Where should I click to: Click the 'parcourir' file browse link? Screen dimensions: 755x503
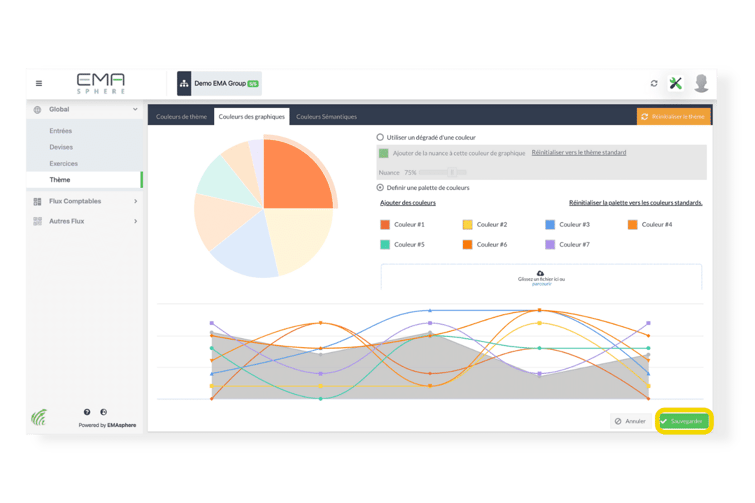[x=542, y=284]
